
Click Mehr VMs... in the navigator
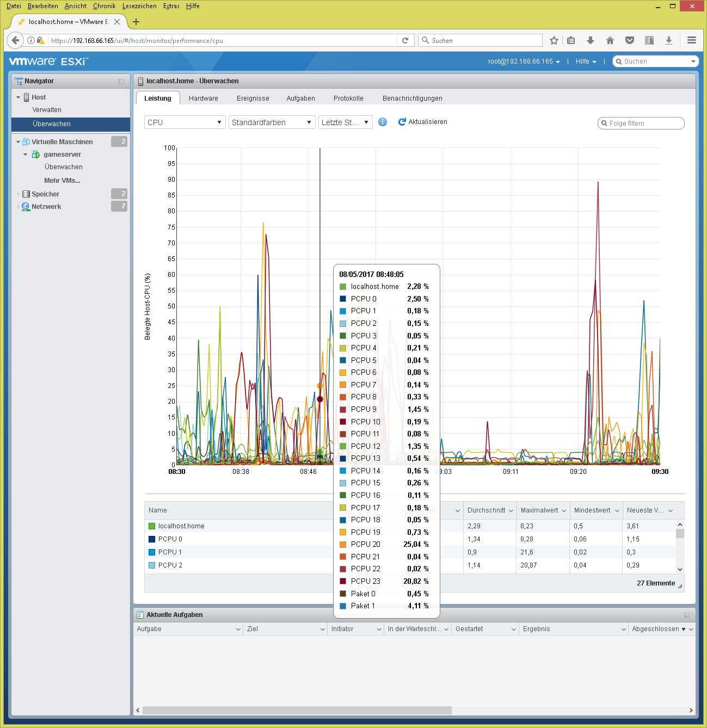click(x=62, y=181)
